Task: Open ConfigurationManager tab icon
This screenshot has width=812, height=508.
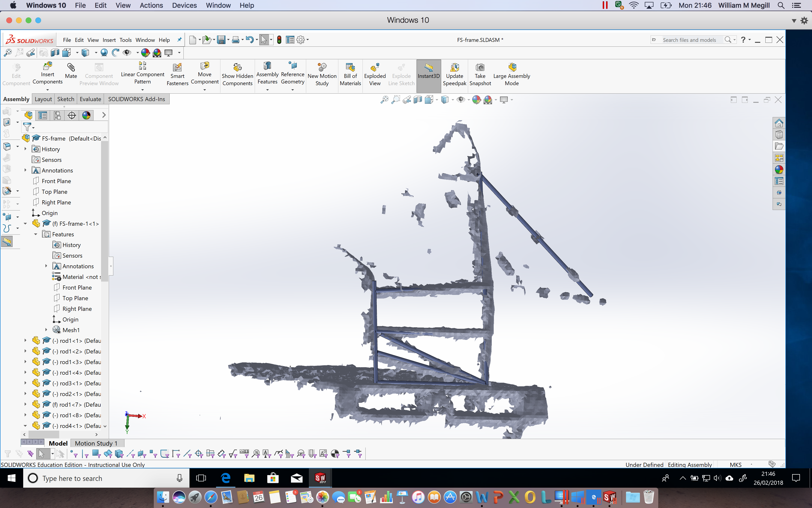Action: (x=57, y=115)
